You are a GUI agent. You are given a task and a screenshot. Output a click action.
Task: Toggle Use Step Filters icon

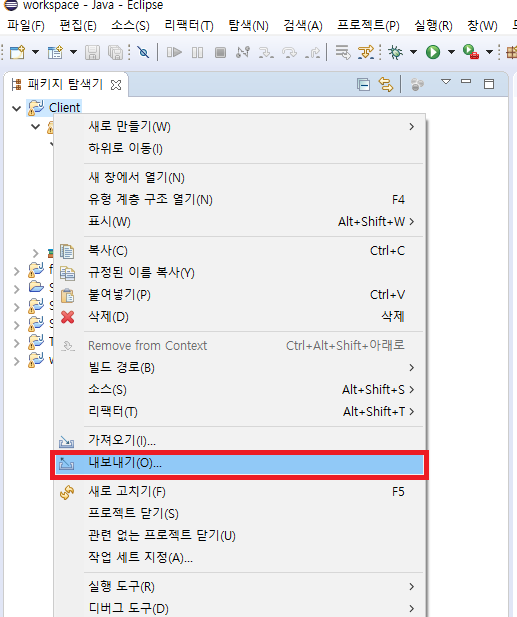tap(366, 52)
